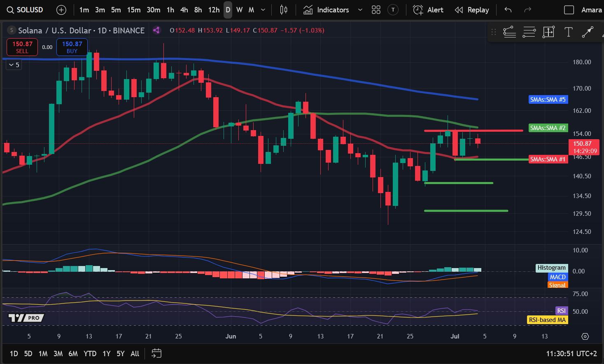Open the SOLUSD symbol search
Viewport: 604px width, 364px height.
[26, 10]
